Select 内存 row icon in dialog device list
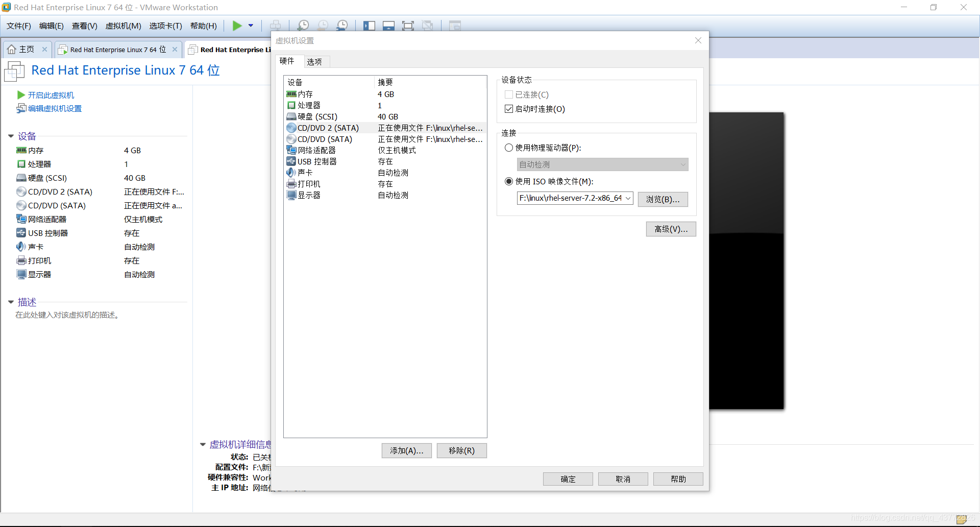 291,94
